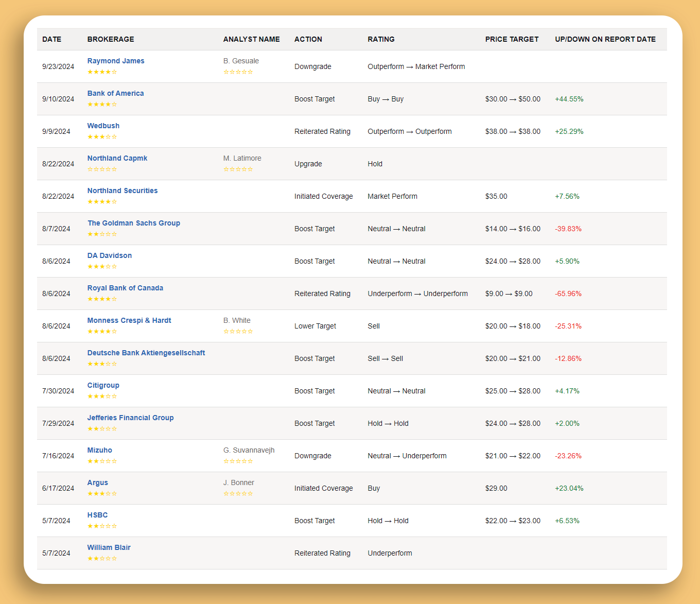Select analyst name B. Gesuale
This screenshot has width=700, height=604.
[241, 61]
